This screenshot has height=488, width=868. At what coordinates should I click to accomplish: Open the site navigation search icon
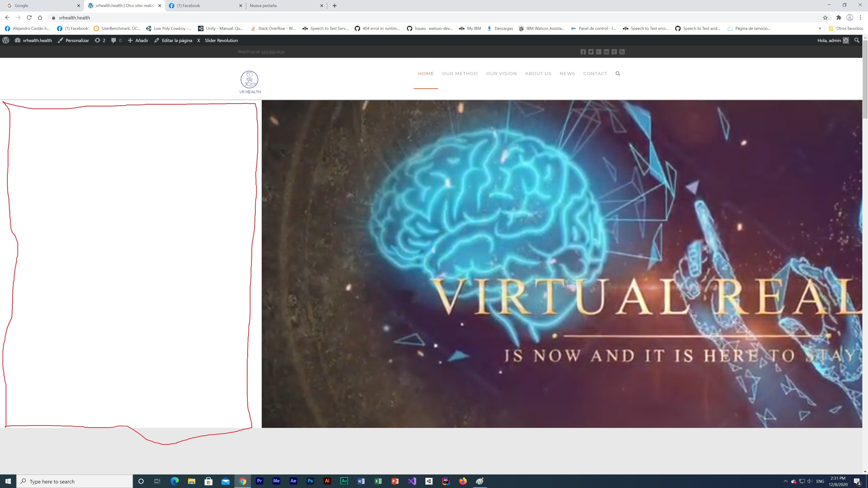618,73
